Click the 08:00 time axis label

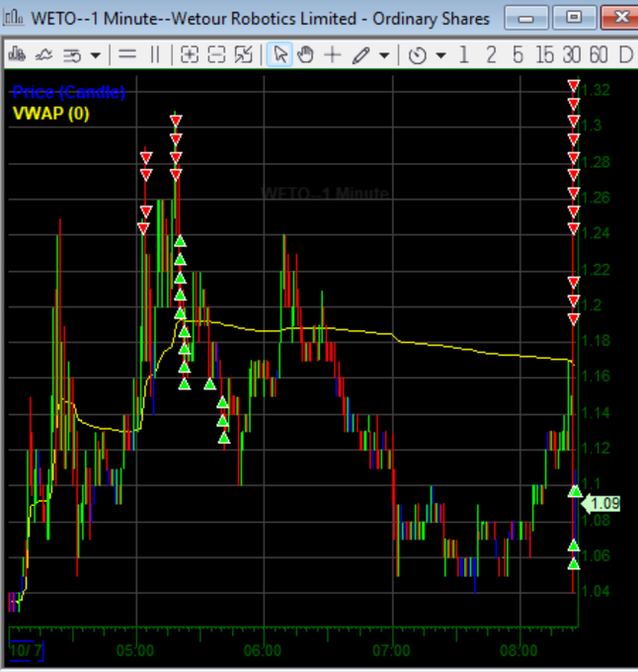coord(518,650)
